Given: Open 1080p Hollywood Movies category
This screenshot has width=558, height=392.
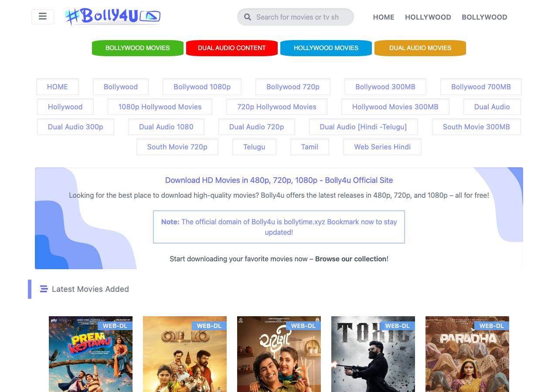Looking at the screenshot, I should (x=160, y=107).
